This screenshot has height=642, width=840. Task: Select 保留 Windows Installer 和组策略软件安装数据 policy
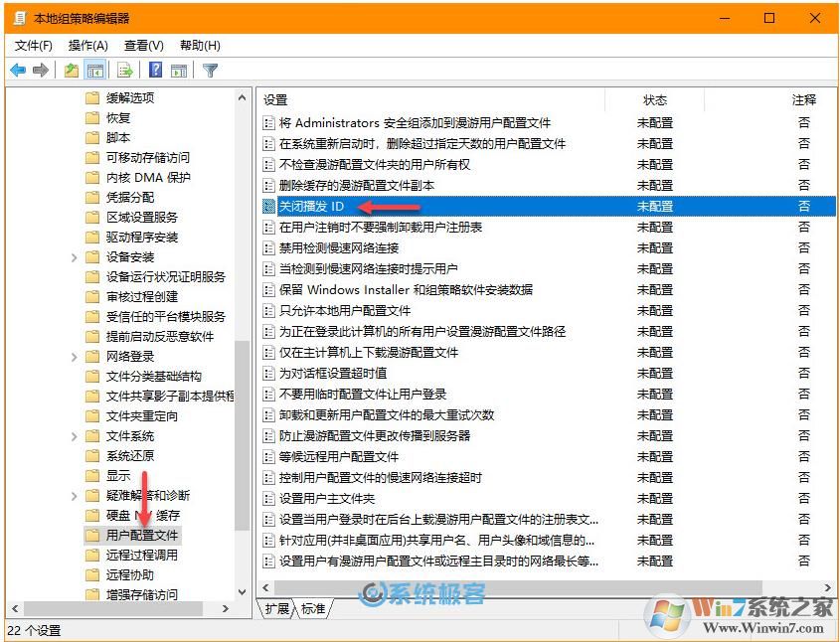[406, 289]
